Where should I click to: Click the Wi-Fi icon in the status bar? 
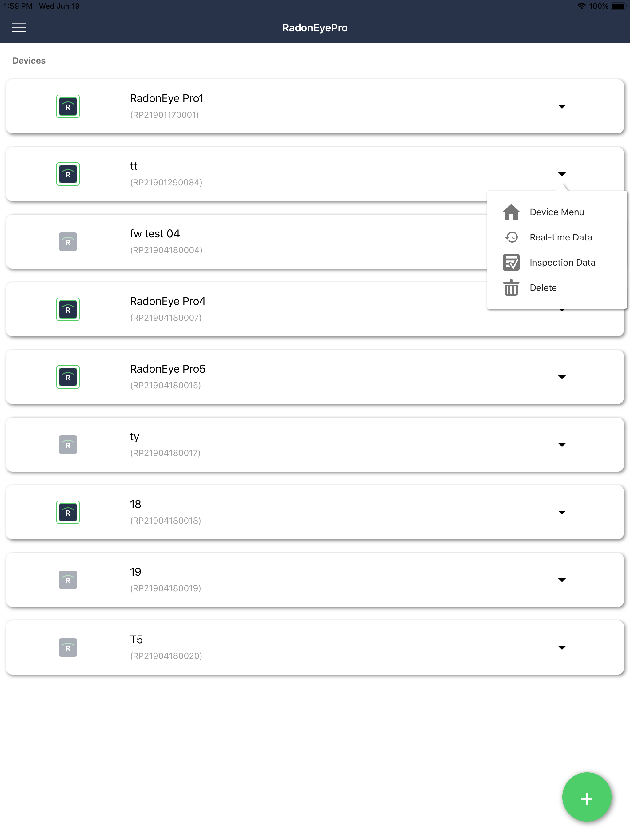581,6
